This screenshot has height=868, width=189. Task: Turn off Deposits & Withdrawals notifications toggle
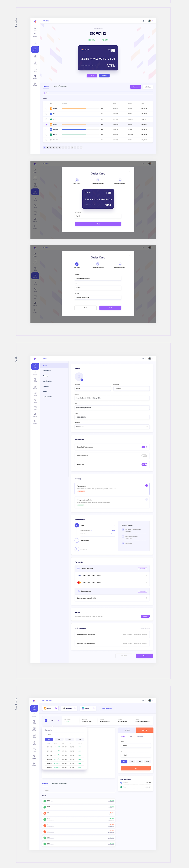[144, 447]
